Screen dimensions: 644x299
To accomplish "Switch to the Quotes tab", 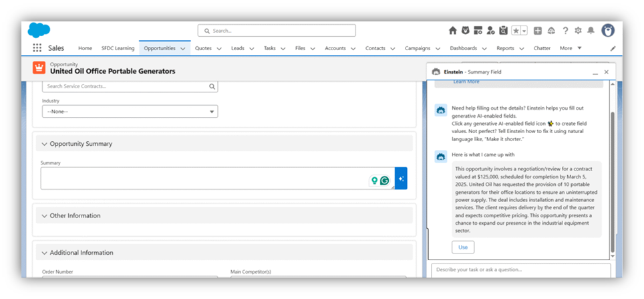I will [x=203, y=48].
